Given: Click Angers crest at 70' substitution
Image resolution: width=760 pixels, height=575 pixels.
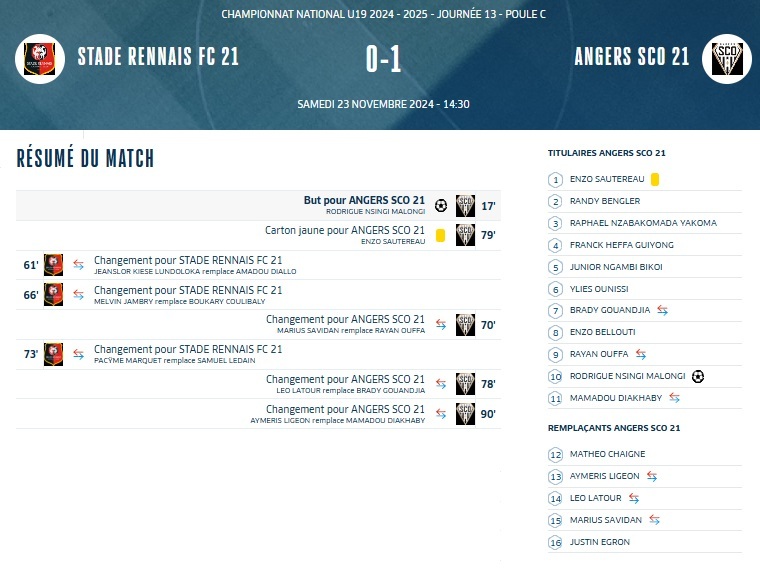Looking at the screenshot, I should click(x=465, y=325).
